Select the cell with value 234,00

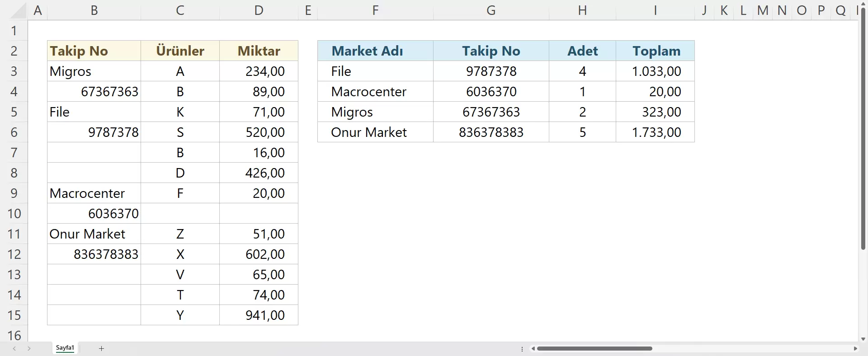[259, 71]
